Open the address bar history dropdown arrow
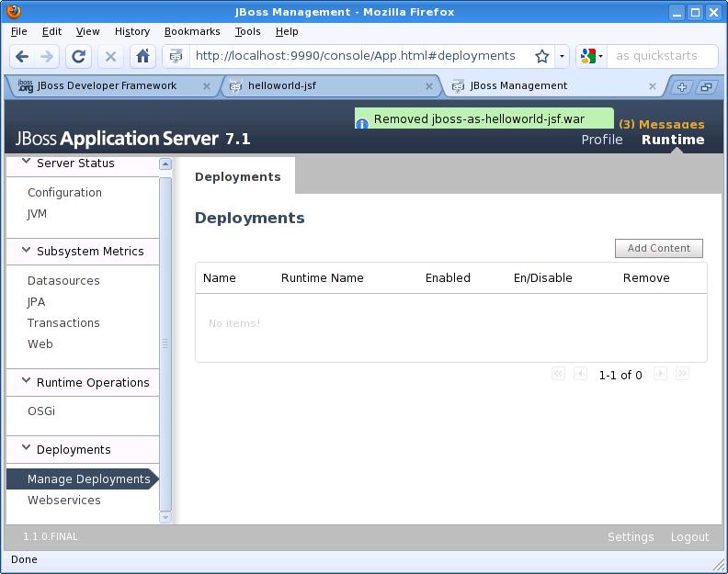This screenshot has height=574, width=728. [x=562, y=57]
